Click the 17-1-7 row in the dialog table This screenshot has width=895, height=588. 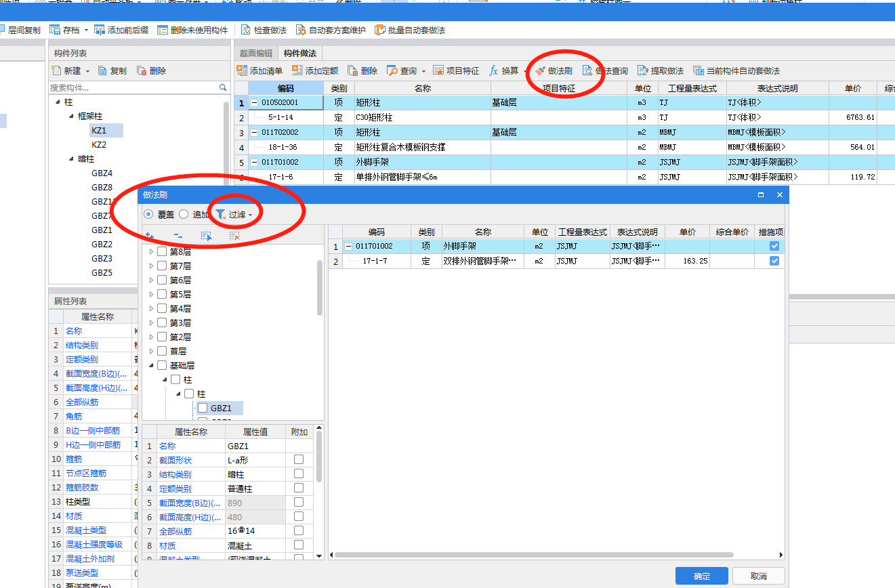pos(556,261)
